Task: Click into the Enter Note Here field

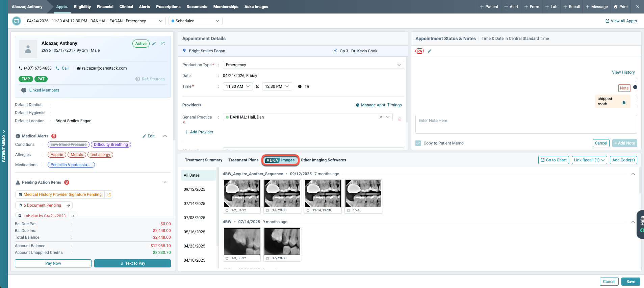Action: (x=526, y=124)
